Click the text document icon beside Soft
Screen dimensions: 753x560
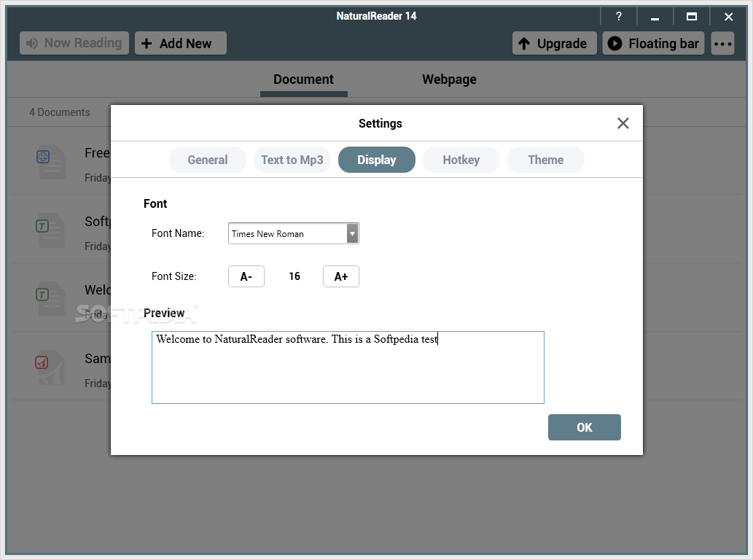point(50,230)
